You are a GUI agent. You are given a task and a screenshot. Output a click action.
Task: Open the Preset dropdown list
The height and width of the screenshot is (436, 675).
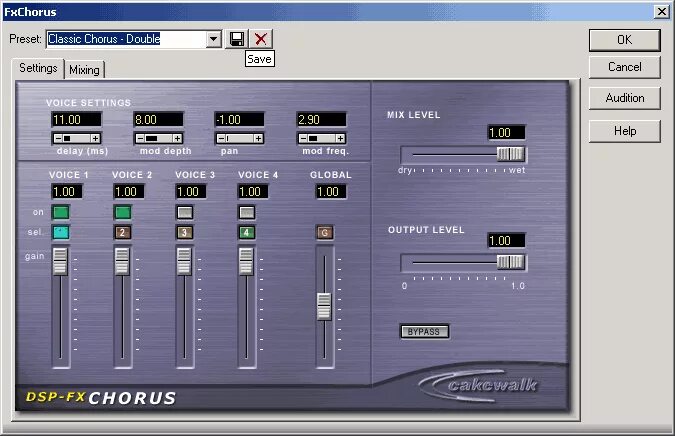click(214, 39)
